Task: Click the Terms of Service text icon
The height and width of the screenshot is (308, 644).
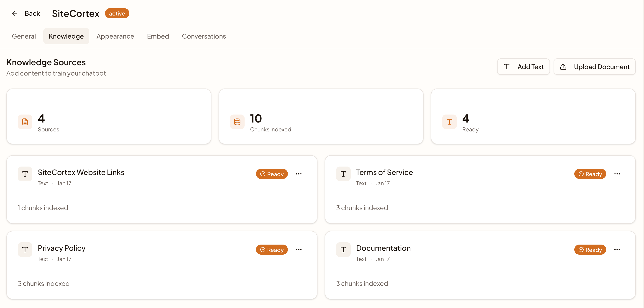Action: click(343, 174)
